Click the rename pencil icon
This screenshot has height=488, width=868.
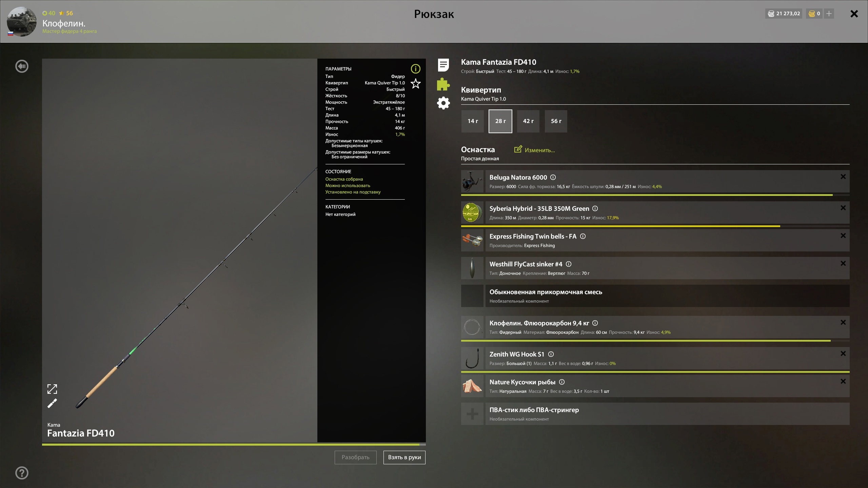click(x=52, y=403)
